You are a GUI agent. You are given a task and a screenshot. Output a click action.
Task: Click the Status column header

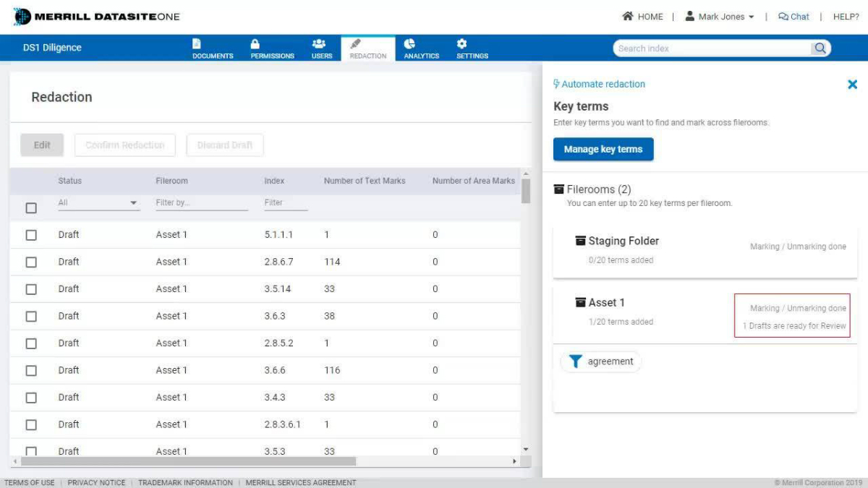(x=70, y=181)
